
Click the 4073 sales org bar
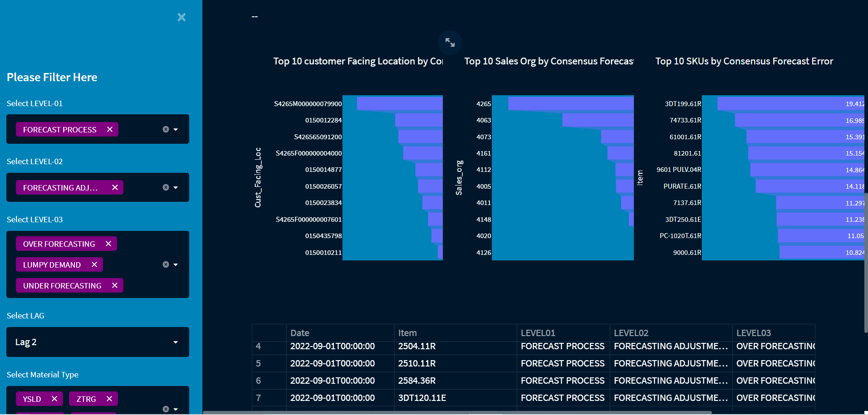(x=617, y=137)
